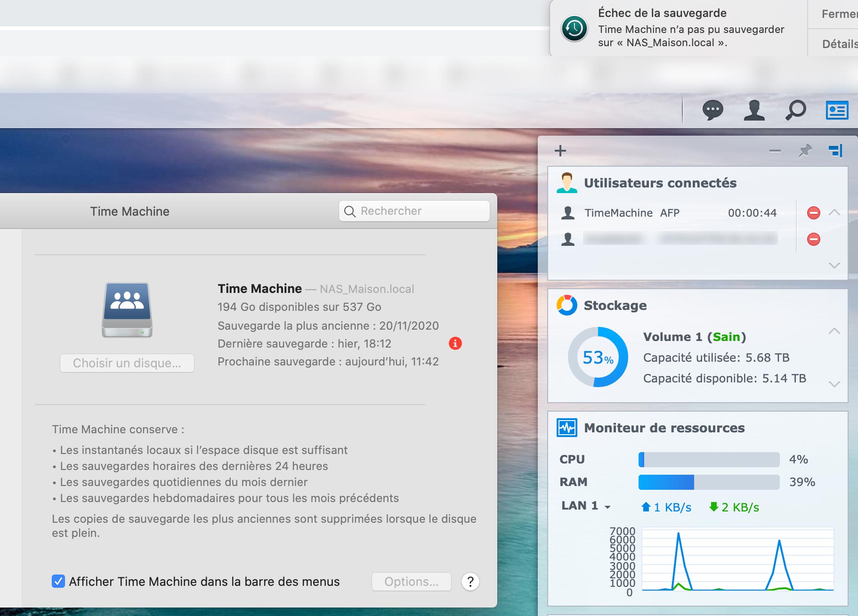858x616 pixels.
Task: Open the user account options icon
Action: 754,111
